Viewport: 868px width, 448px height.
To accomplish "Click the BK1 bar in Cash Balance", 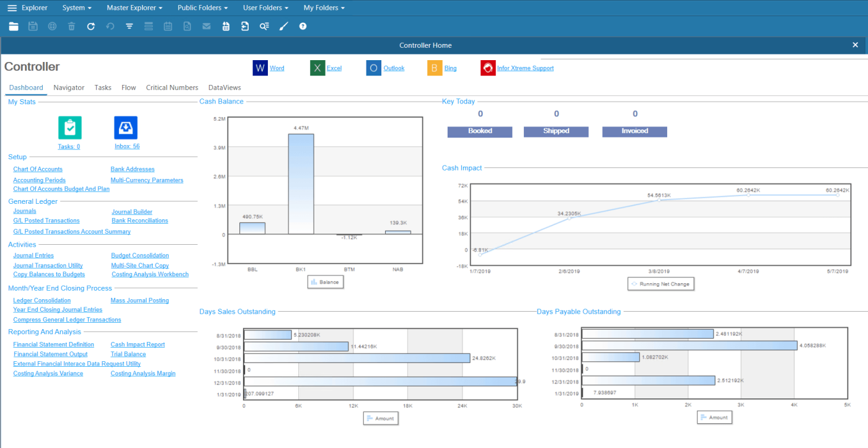I will pyautogui.click(x=301, y=184).
